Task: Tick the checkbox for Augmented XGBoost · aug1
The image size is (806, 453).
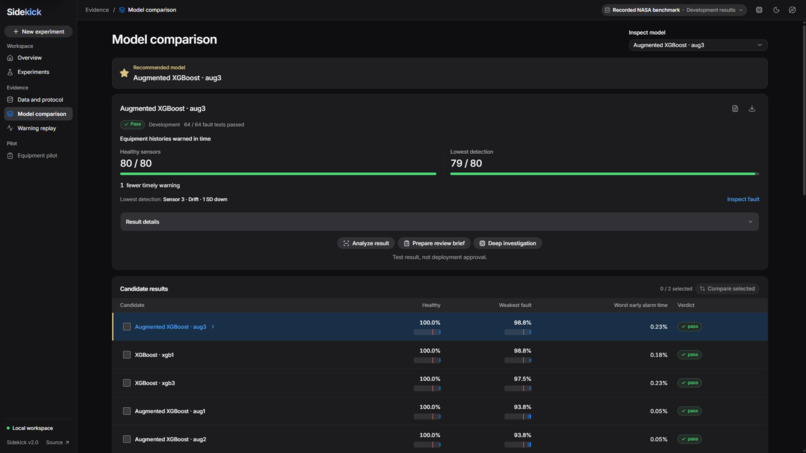Action: click(x=126, y=411)
